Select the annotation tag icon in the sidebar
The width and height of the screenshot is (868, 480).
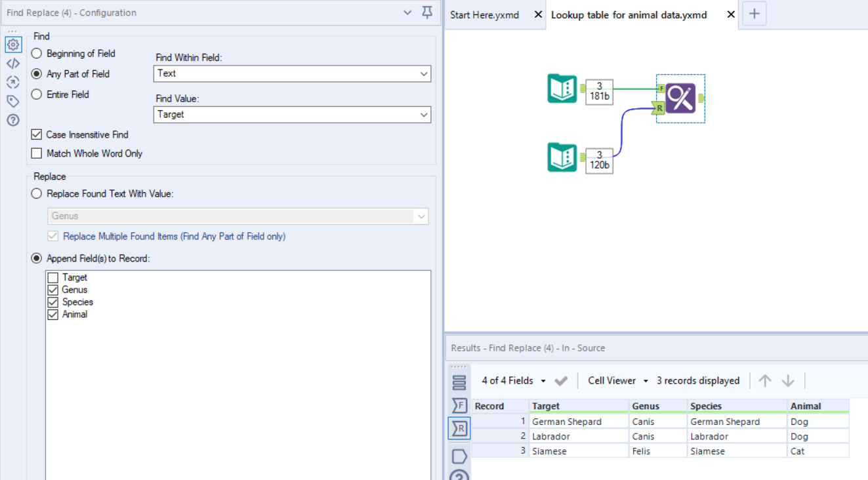click(x=13, y=101)
